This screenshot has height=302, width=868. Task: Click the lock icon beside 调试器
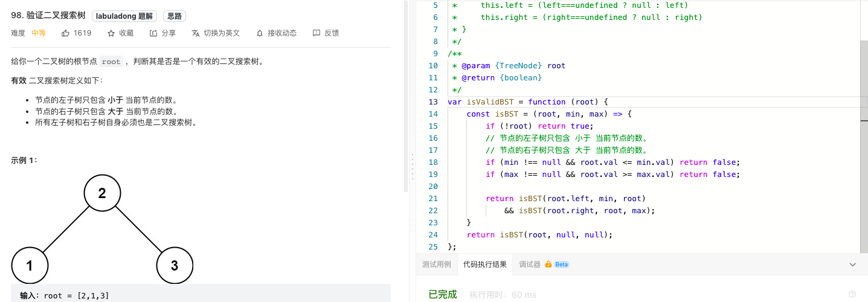tap(548, 265)
